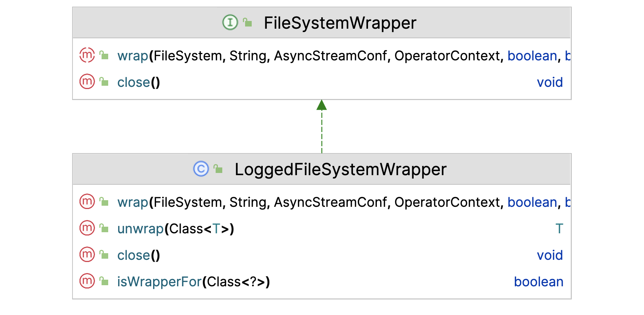The width and height of the screenshot is (644, 315).
Task: Select the close() method name in FileSystemWrapper
Action: click(x=139, y=82)
